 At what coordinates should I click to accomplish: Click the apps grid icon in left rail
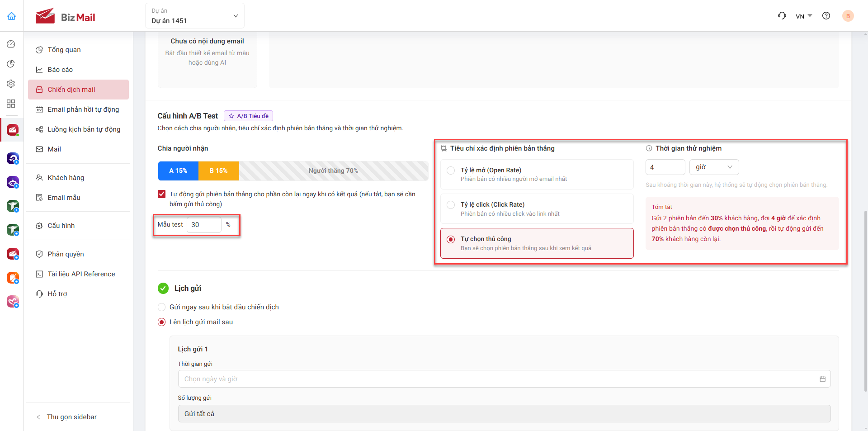pos(11,104)
